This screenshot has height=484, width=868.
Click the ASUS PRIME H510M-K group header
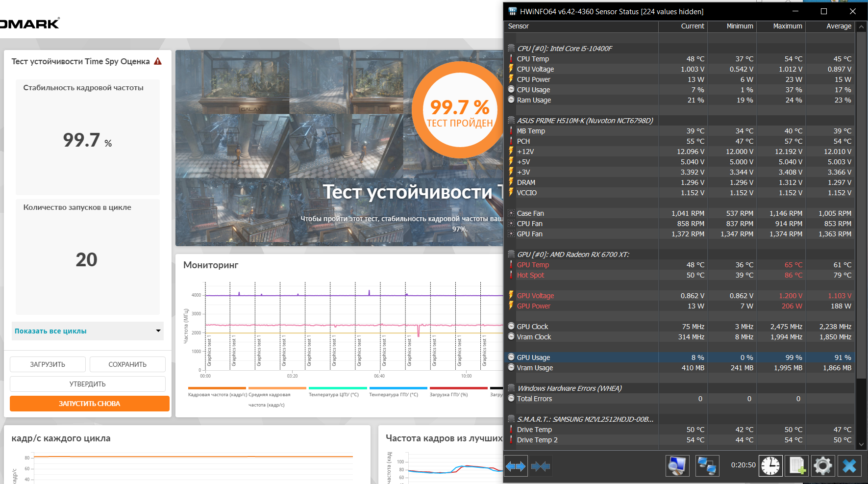point(679,121)
